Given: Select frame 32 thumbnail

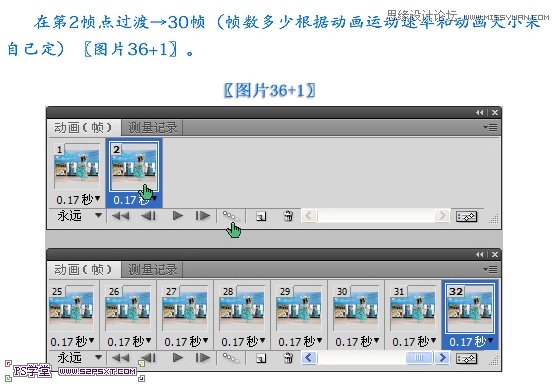Looking at the screenshot, I should tap(470, 308).
